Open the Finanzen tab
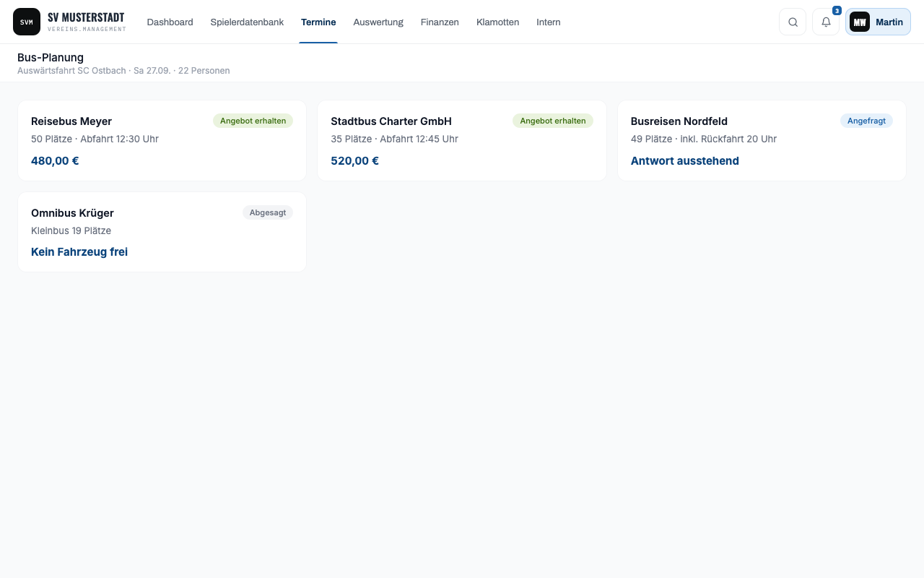 coord(440,22)
